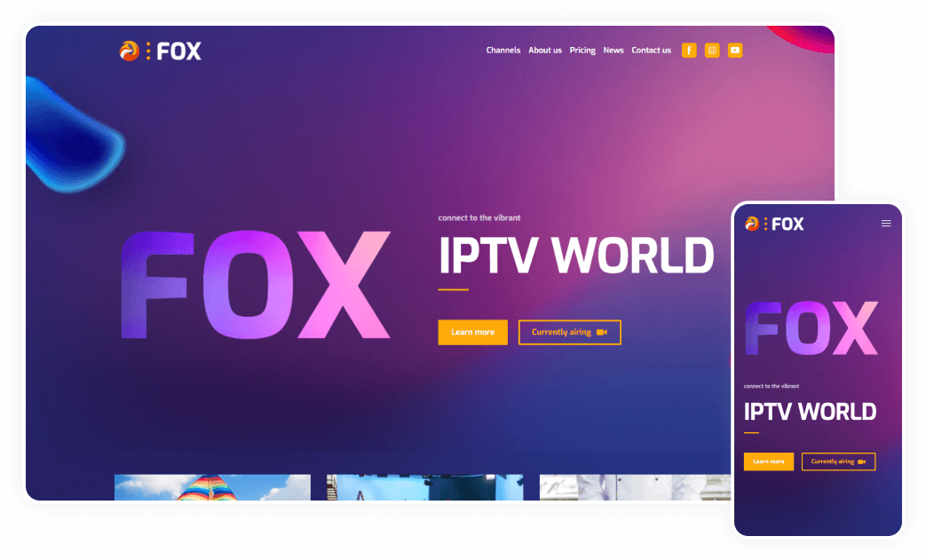Open the Facebook social icon in header
This screenshot has width=926, height=560.
click(x=689, y=51)
